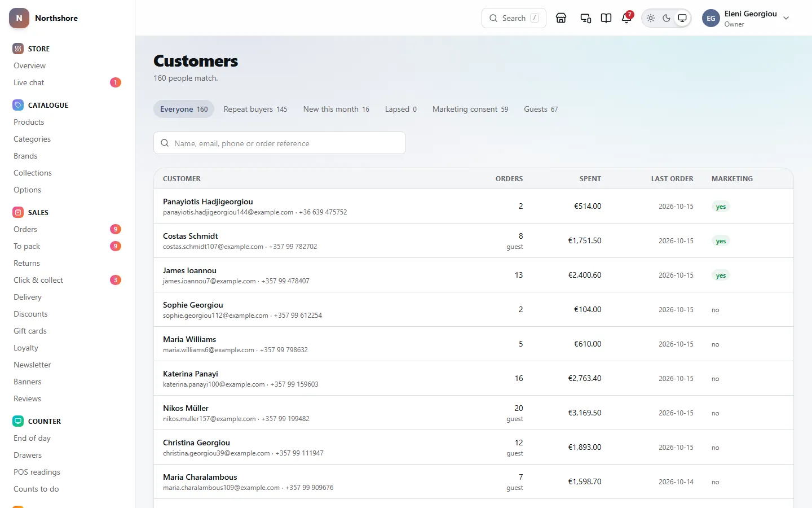
Task: Click the Northshore logo icon
Action: click(19, 18)
